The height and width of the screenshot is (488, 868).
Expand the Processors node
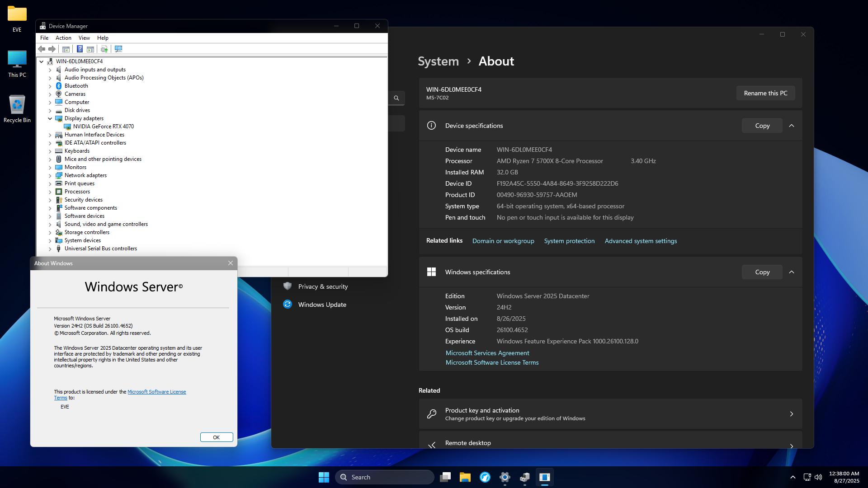[x=50, y=192]
